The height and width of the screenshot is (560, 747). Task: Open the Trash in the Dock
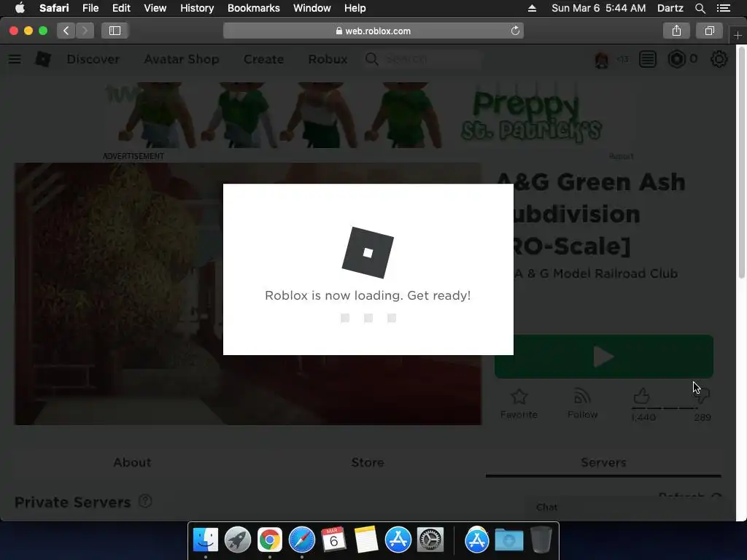(541, 540)
